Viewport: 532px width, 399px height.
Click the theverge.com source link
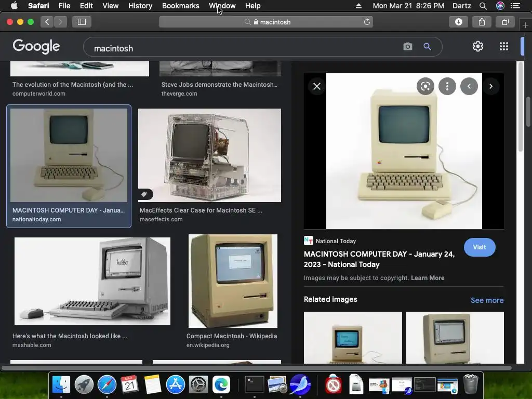coord(179,94)
